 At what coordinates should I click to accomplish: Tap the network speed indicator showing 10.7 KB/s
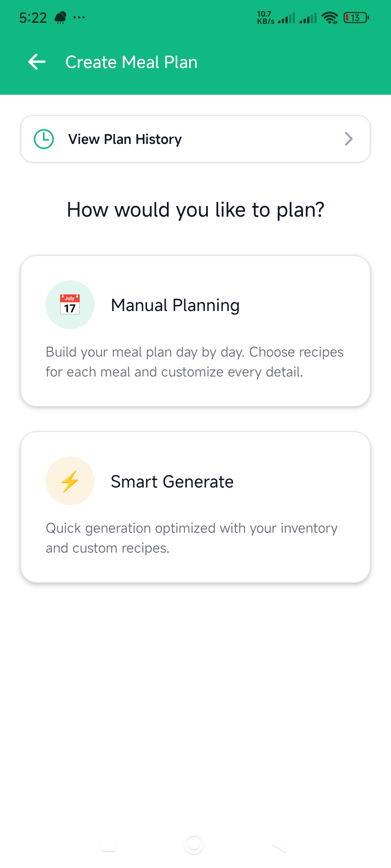tap(265, 17)
